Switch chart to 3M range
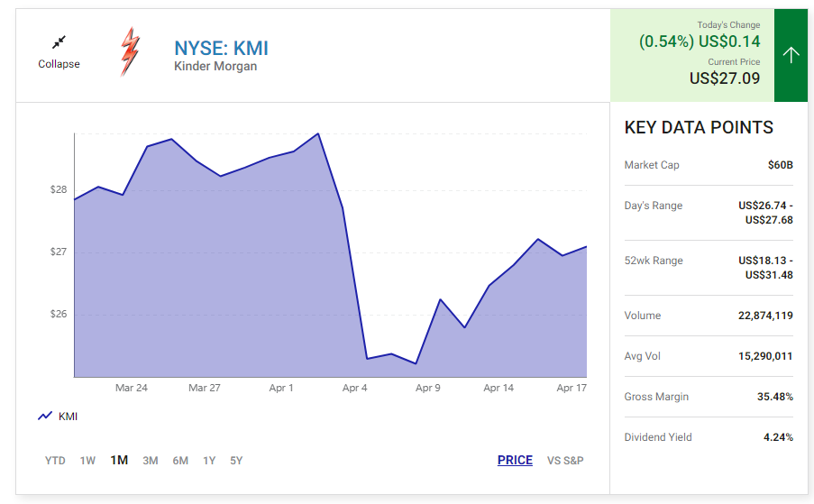Screen dimensions: 814x504 coord(150,461)
